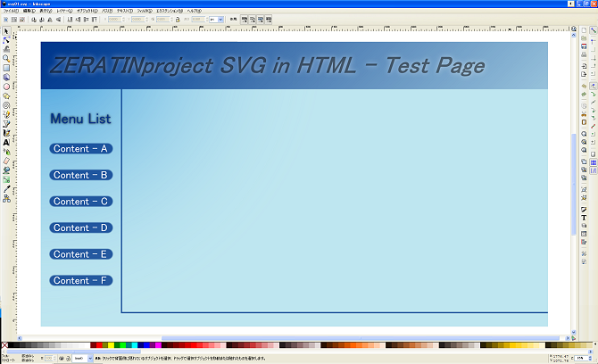
Task: Toggle scale stroke width affect button
Action: [245, 20]
